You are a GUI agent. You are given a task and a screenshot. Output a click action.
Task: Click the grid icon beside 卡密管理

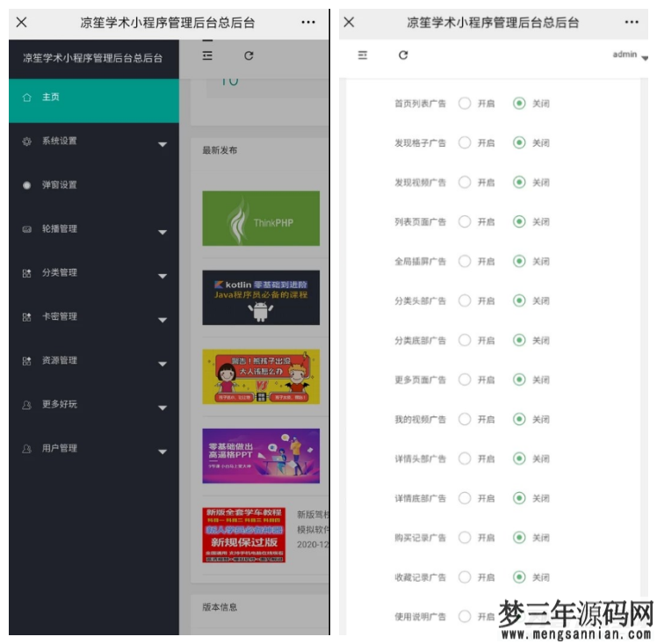tap(27, 317)
